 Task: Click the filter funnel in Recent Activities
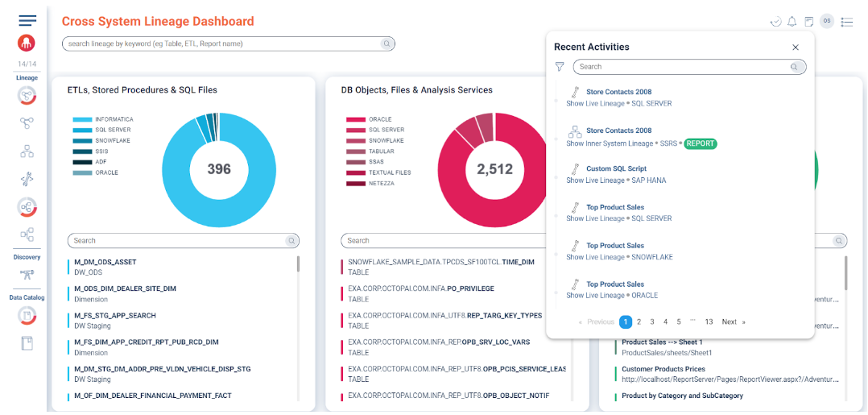pyautogui.click(x=560, y=67)
